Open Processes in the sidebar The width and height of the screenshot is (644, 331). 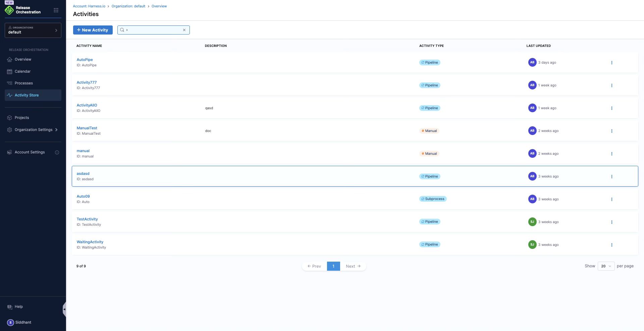23,83
